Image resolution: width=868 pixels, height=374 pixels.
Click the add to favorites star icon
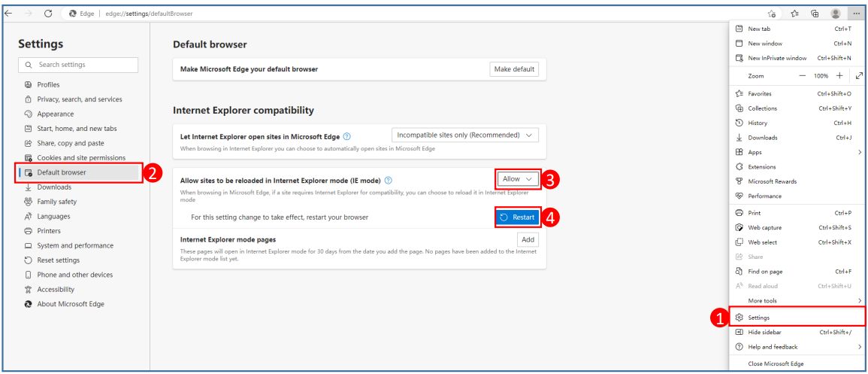point(772,14)
